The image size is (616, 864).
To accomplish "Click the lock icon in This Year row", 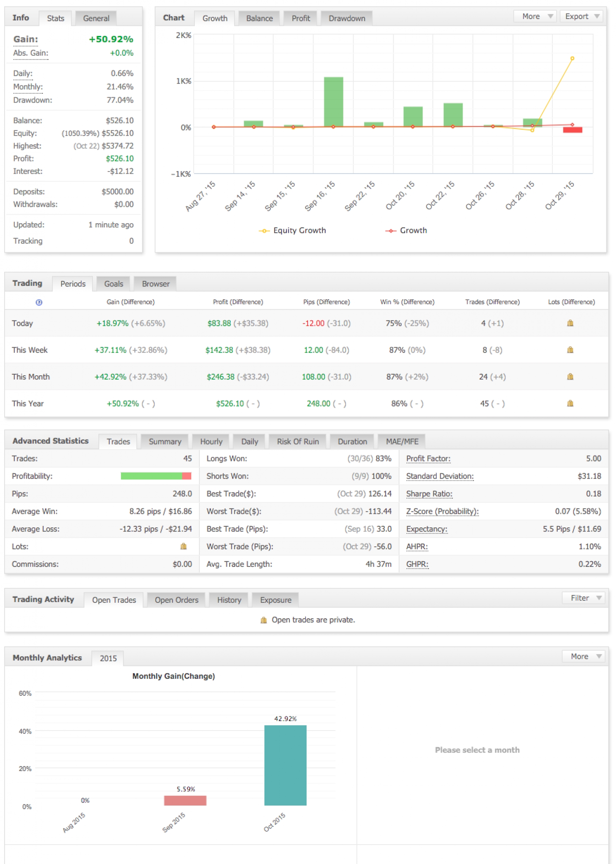I will (570, 403).
